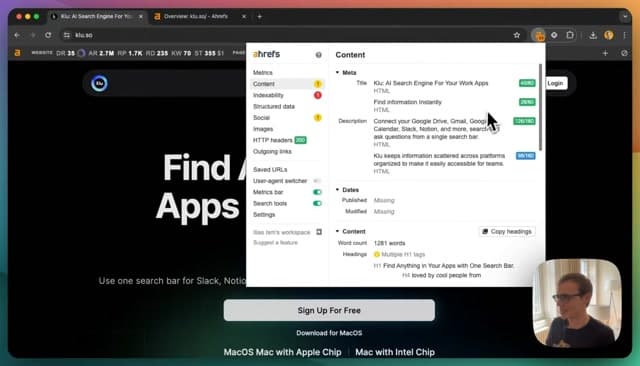
Task: Click the "Multiple H1 tags" warning text
Action: click(403, 255)
